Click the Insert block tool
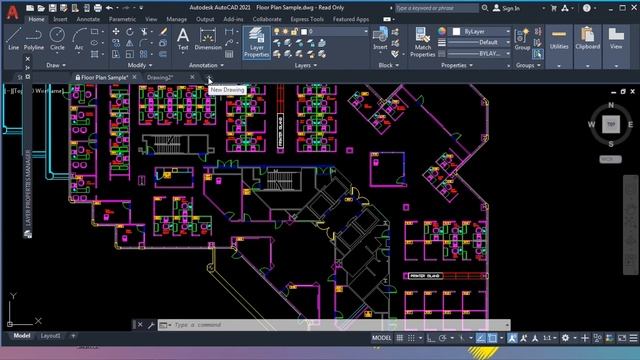Viewport: 640px width, 360px height. pyautogui.click(x=380, y=39)
